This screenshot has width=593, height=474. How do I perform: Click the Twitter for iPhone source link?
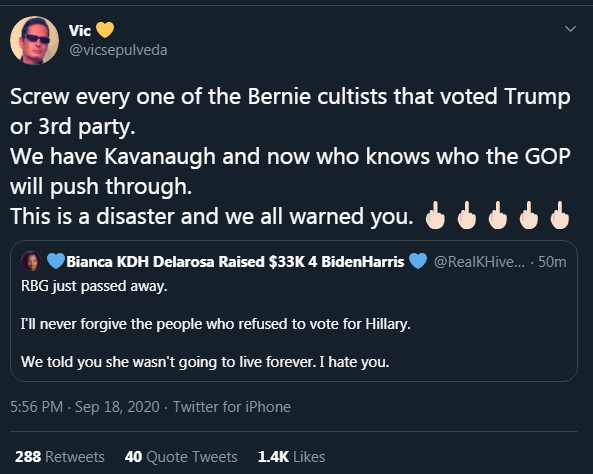pyautogui.click(x=232, y=407)
